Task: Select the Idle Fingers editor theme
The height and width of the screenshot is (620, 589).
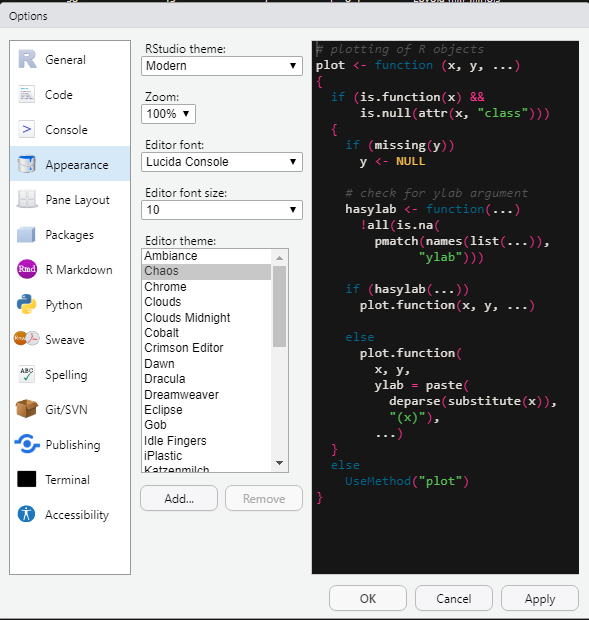Action: 206,440
